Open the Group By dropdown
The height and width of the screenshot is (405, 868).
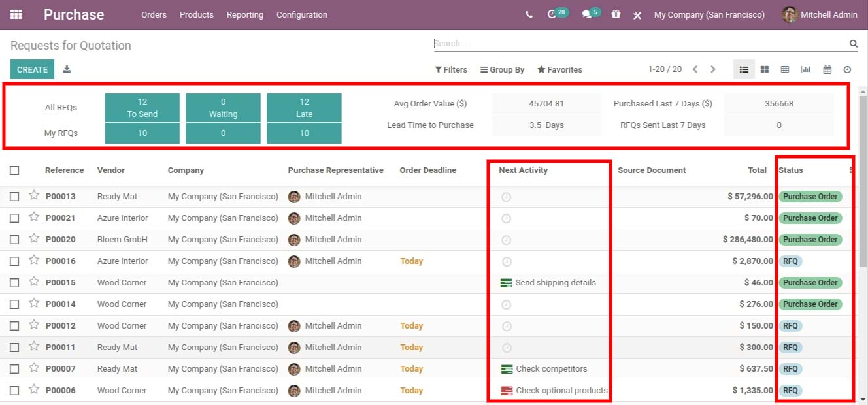tap(502, 70)
